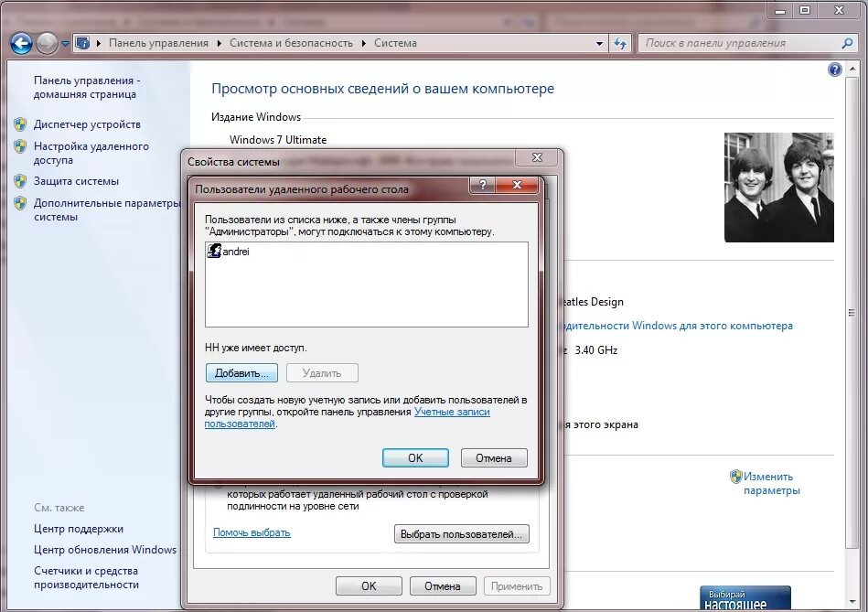Click shield icon beside Защита системы

[20, 181]
